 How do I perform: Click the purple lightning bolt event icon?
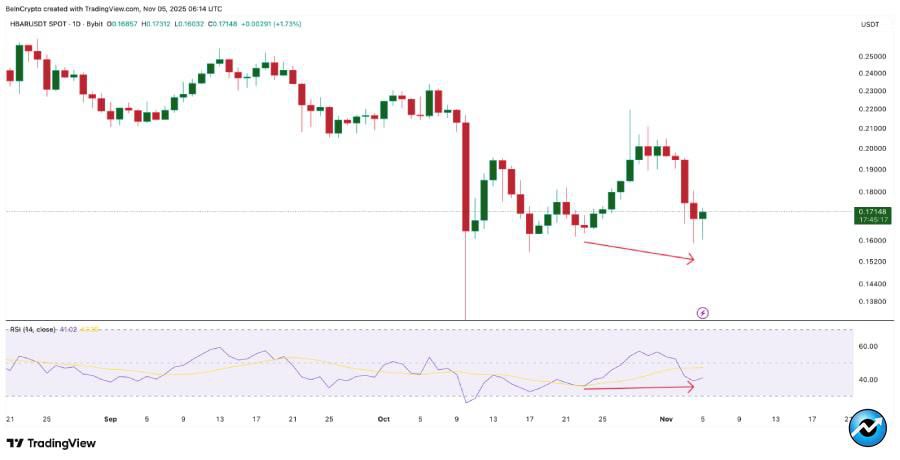[703, 313]
